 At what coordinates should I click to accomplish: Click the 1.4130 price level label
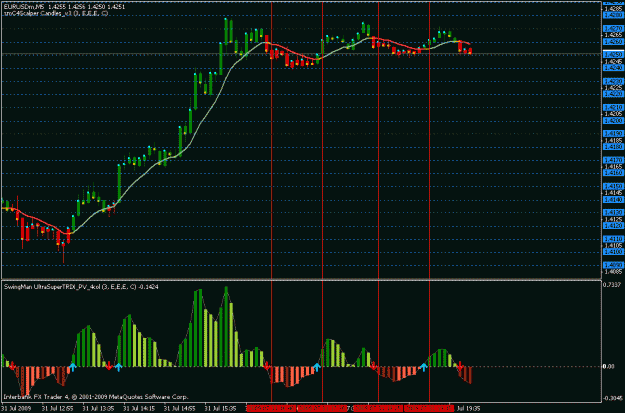(613, 212)
